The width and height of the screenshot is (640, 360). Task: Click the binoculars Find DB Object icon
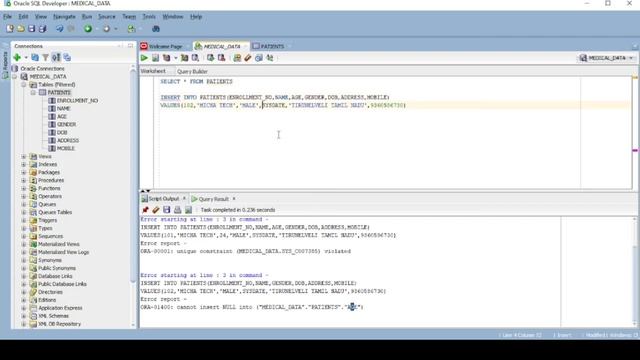pos(156,29)
